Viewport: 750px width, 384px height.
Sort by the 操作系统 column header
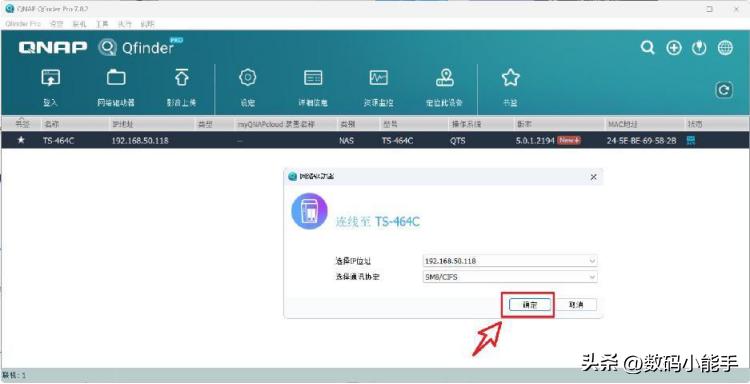tap(465, 124)
